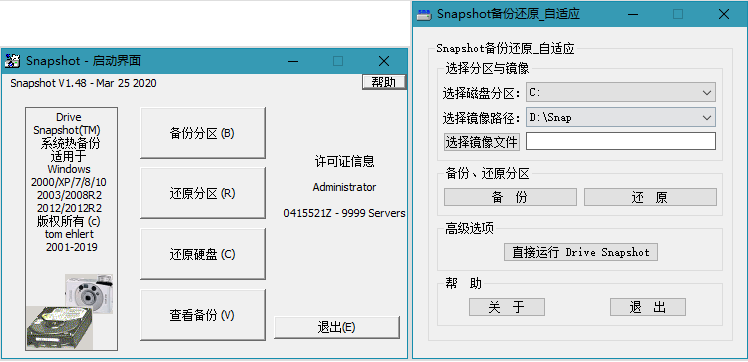Click the 选择镜像文件 button
Screen dimensions: 748x362
pyautogui.click(x=482, y=142)
